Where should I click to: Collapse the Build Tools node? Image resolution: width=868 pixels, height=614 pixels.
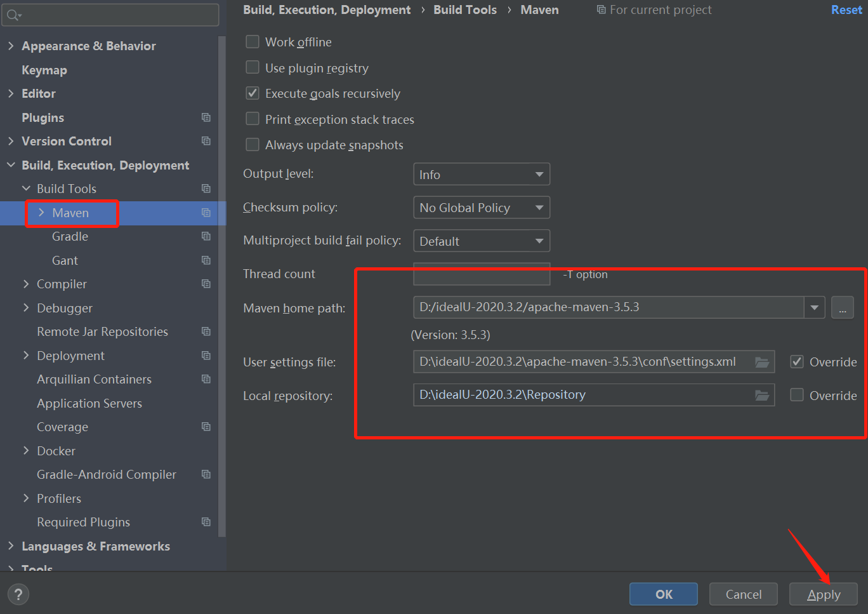[x=26, y=189]
